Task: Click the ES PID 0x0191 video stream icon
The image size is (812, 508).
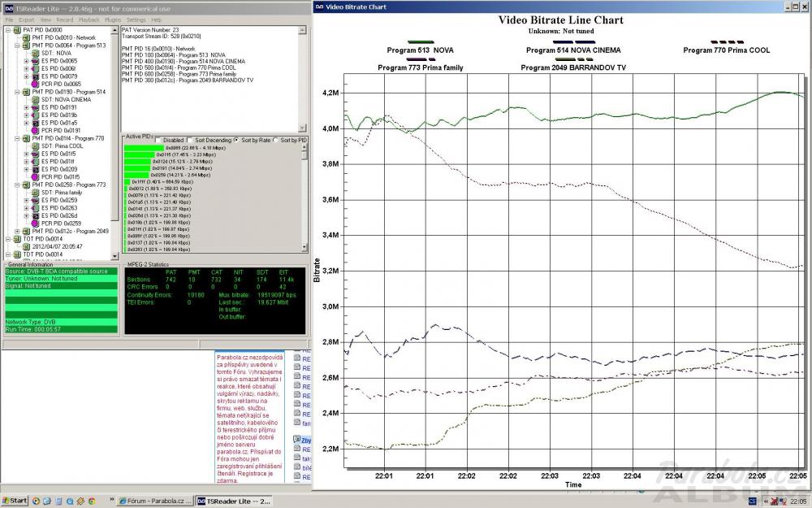Action: click(x=35, y=106)
